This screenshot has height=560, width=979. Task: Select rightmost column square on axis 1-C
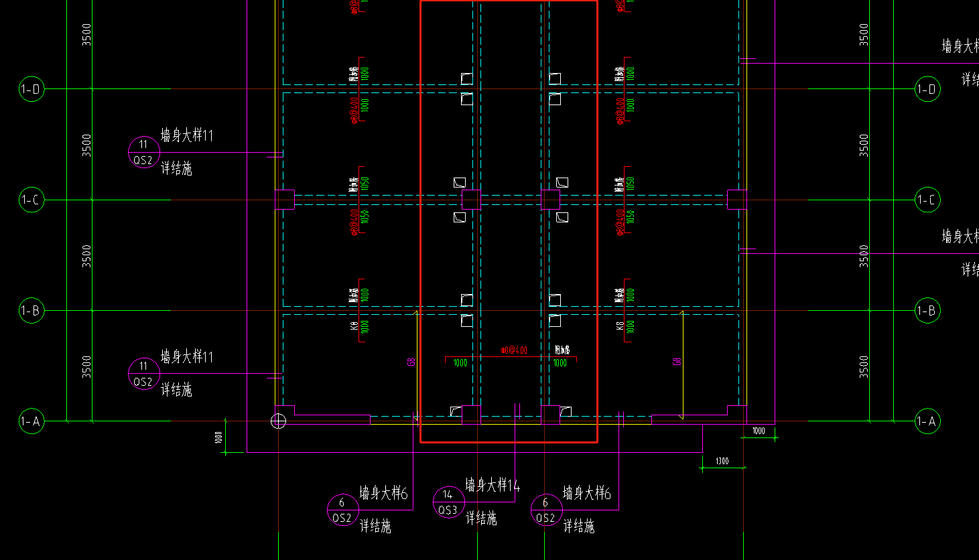pyautogui.click(x=737, y=200)
